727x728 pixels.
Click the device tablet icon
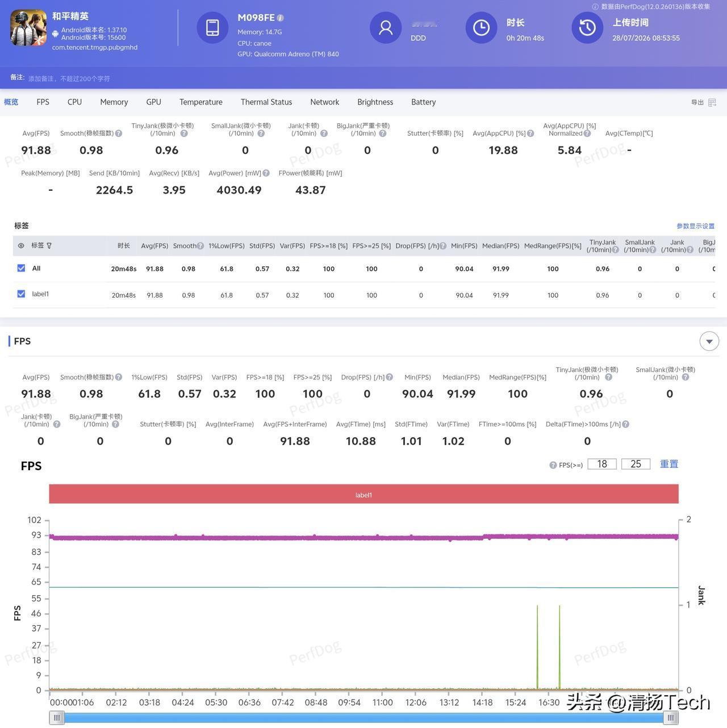212,27
